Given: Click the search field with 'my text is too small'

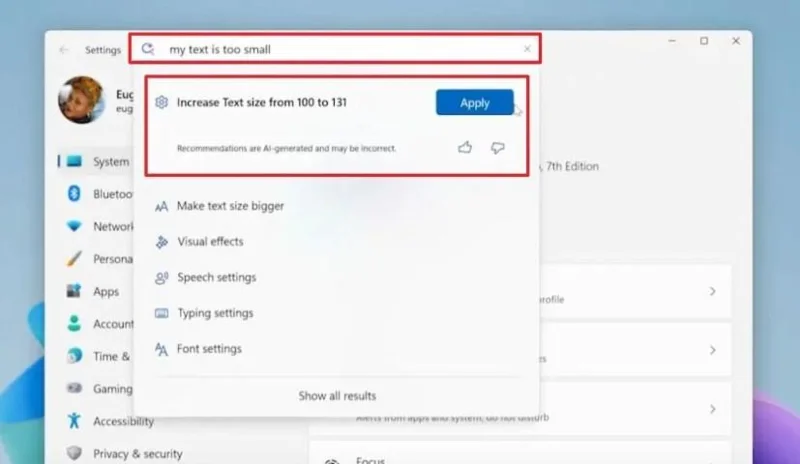Looking at the screenshot, I should [335, 49].
